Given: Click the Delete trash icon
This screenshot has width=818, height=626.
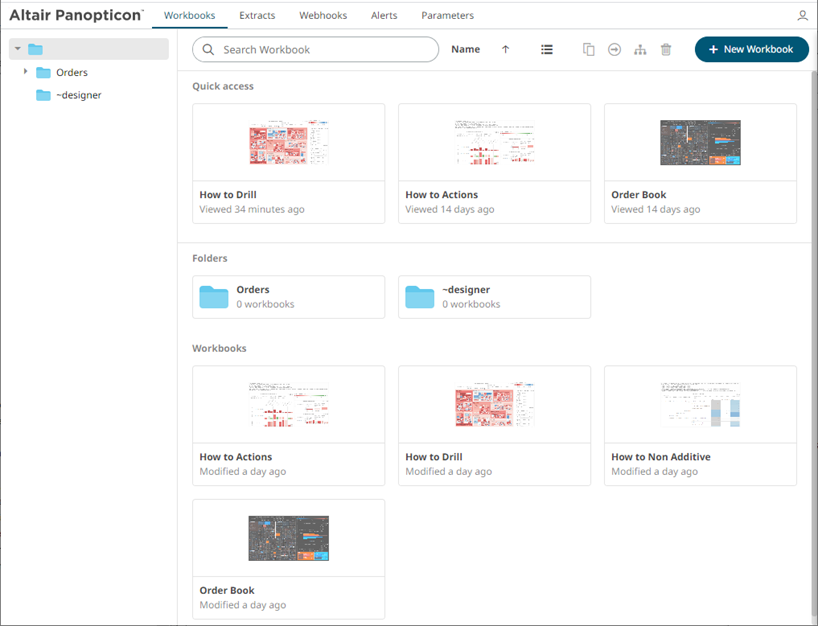Looking at the screenshot, I should click(665, 48).
